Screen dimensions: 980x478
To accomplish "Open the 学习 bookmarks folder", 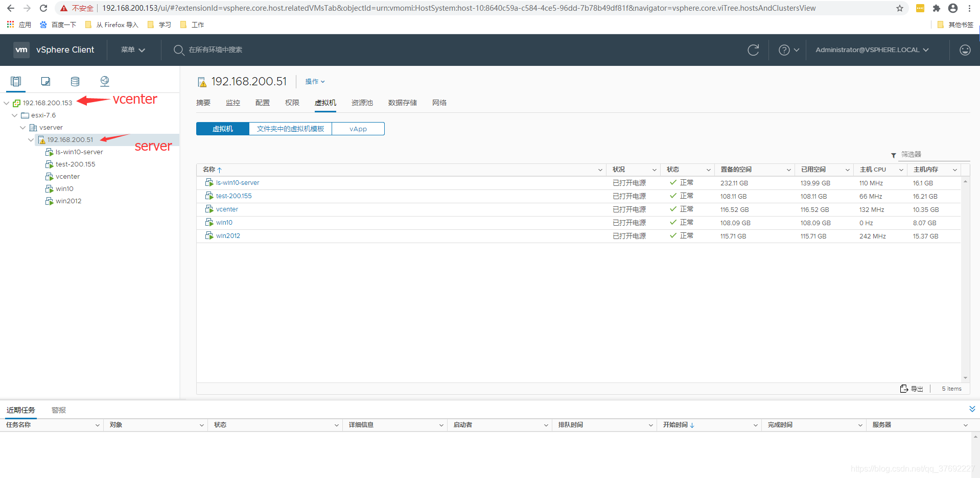I will (x=159, y=25).
